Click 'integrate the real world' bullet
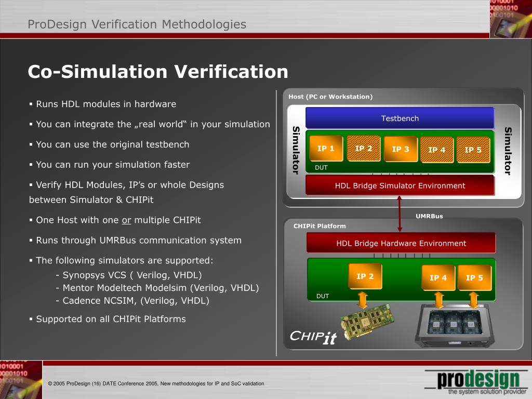532x399 pixels. pos(150,124)
